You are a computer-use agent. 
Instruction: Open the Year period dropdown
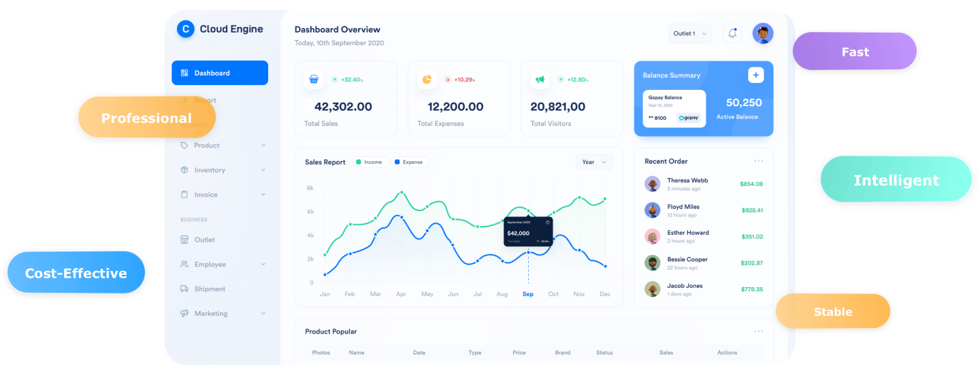pyautogui.click(x=593, y=162)
